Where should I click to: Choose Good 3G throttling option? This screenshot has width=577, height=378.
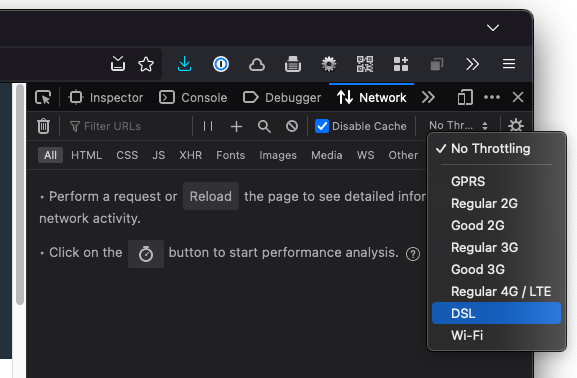pyautogui.click(x=496, y=269)
